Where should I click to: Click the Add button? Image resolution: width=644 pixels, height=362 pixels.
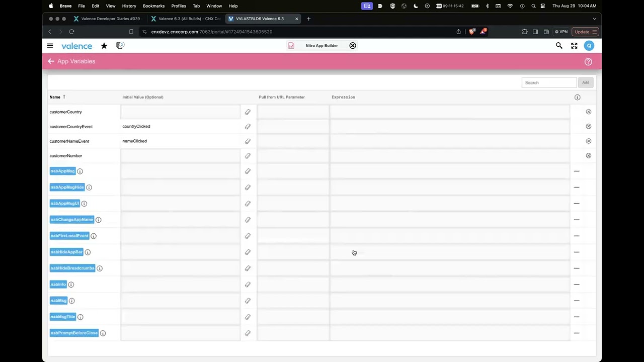[x=586, y=82]
